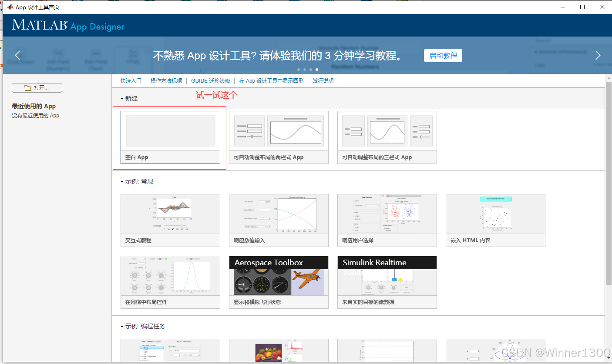
Task: Open the 响应用户选择 example
Action: pyautogui.click(x=387, y=220)
